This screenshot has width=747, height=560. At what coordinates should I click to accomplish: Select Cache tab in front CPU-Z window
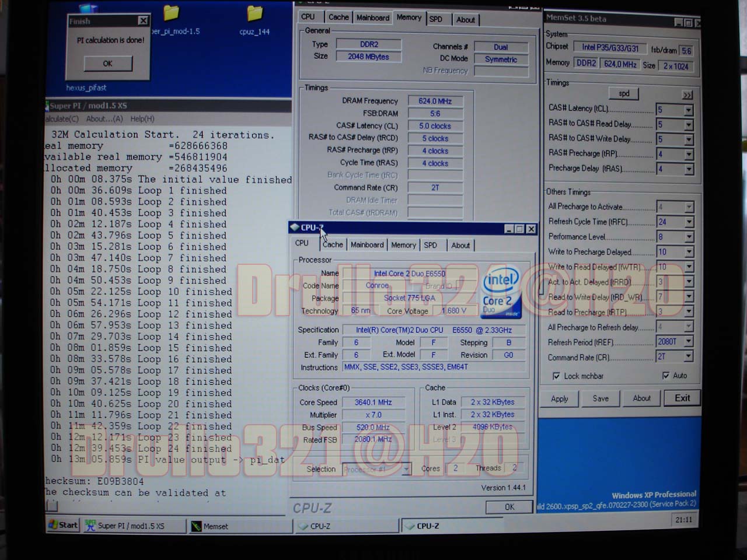[333, 244]
